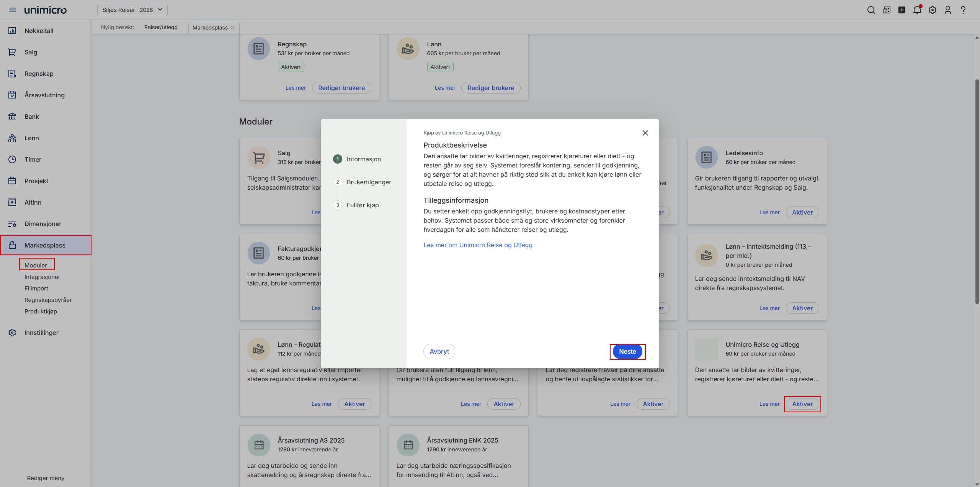Open the search icon in top bar
The height and width of the screenshot is (487, 980).
pos(871,10)
